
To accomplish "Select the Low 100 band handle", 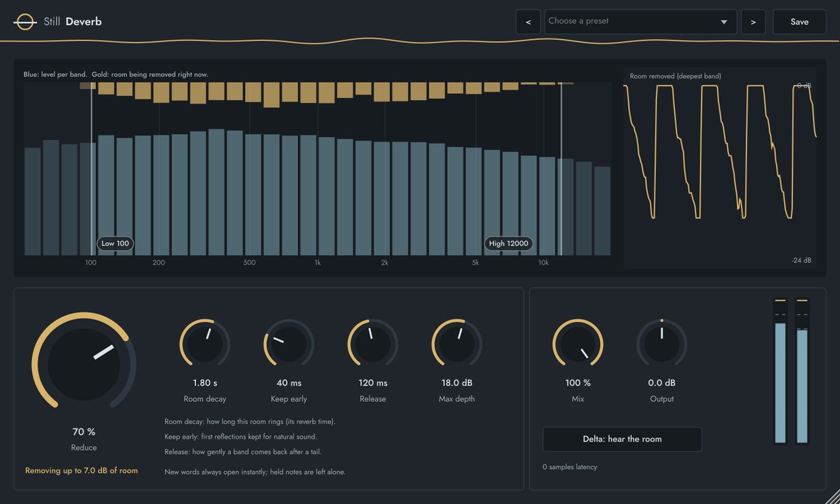I will pos(115,244).
